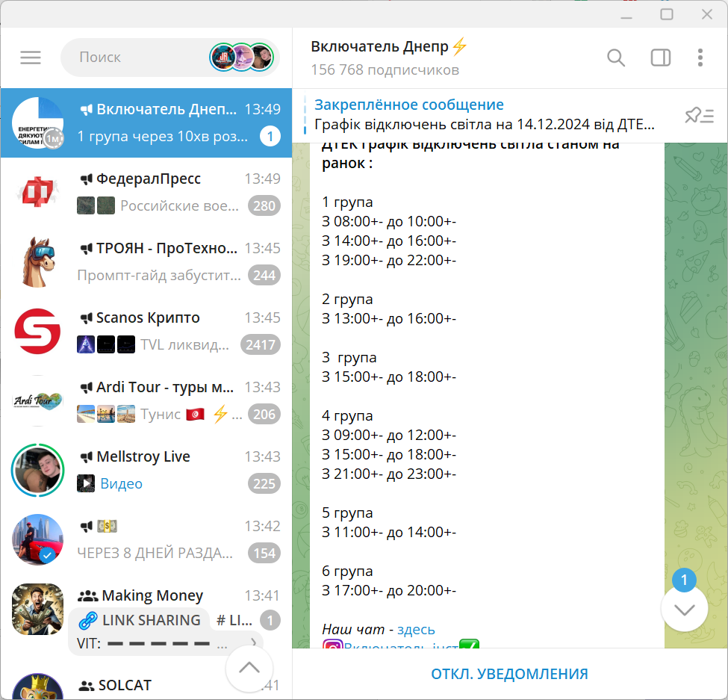Open ТРОЯН - ПроТехно channel
The image size is (728, 700).
[146, 262]
